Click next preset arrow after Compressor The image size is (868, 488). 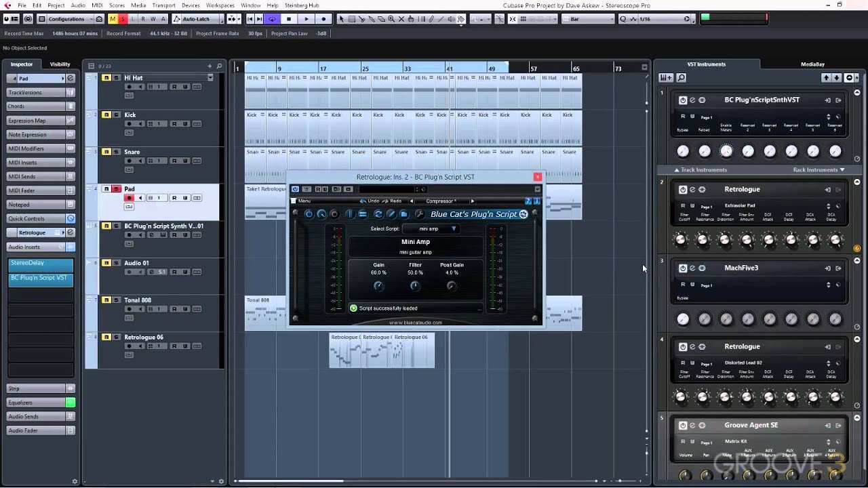(x=473, y=201)
